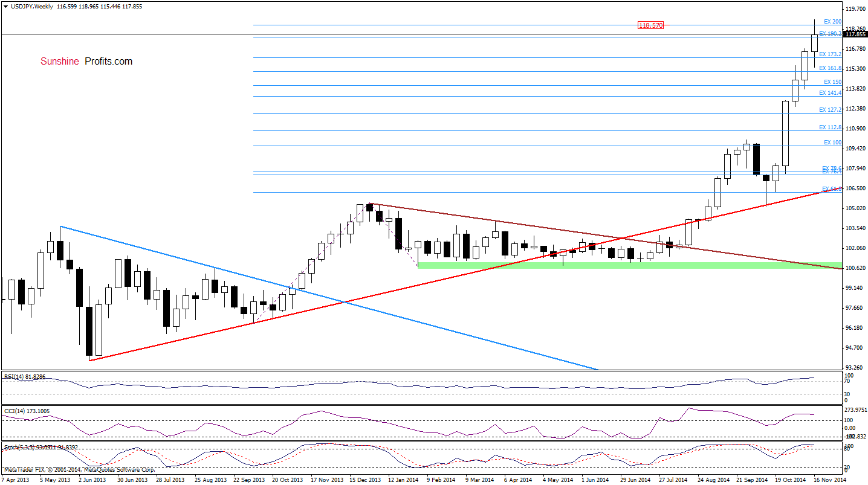Screen dimensions: 868x485
Task: Click the chart-shift triangle icon beside USDJPY
Action: pos(5,5)
